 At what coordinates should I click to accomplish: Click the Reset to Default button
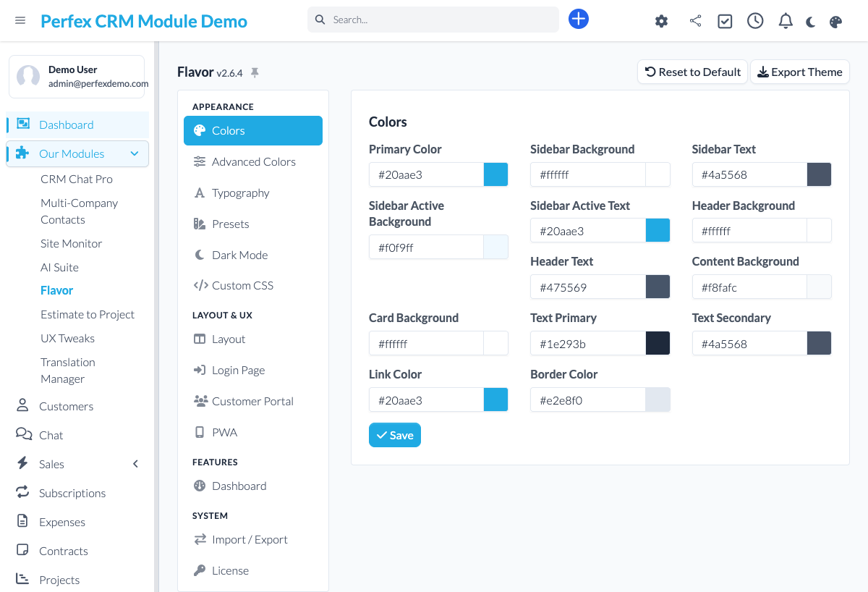[x=692, y=72]
